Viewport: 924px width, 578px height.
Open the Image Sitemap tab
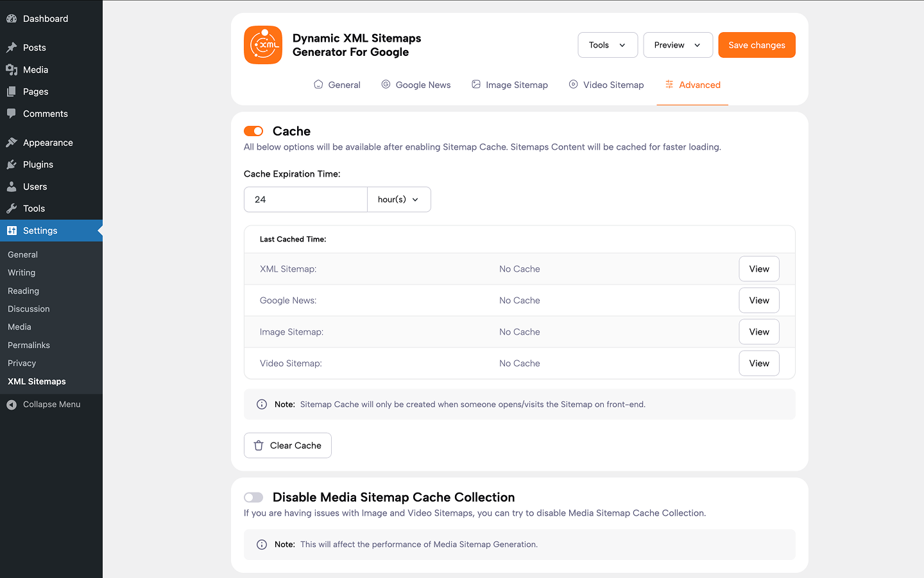pyautogui.click(x=509, y=85)
